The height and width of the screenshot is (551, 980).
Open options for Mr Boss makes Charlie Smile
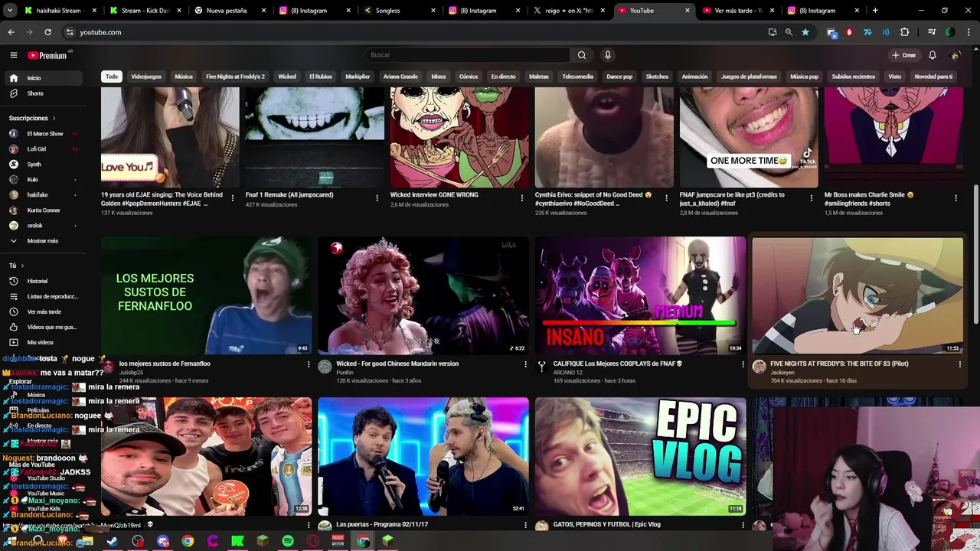(955, 198)
